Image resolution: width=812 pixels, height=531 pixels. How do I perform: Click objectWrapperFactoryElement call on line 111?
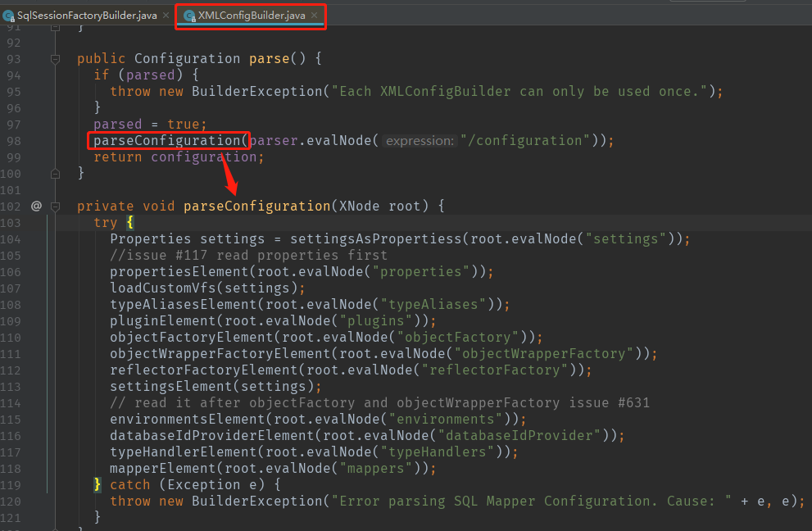click(220, 354)
